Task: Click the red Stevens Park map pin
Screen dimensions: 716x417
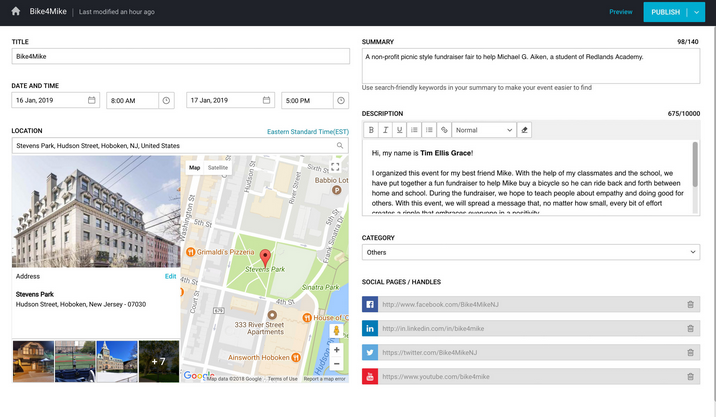Action: pyautogui.click(x=265, y=259)
